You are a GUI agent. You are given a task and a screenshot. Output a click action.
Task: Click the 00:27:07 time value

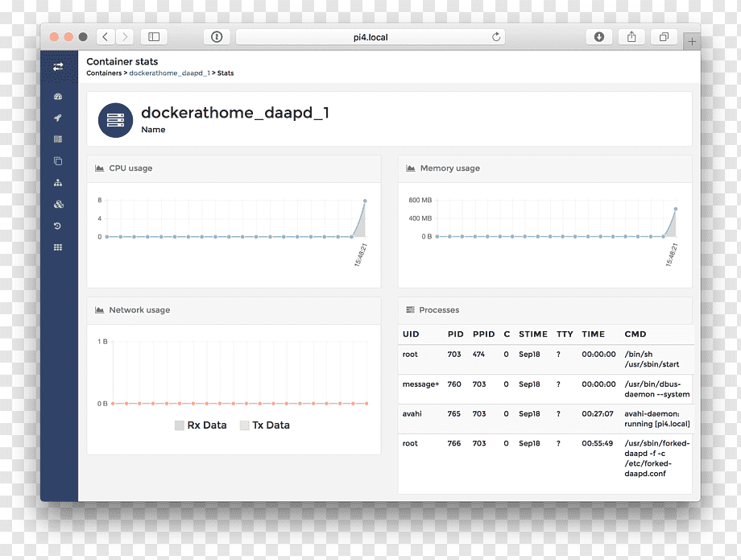[598, 414]
